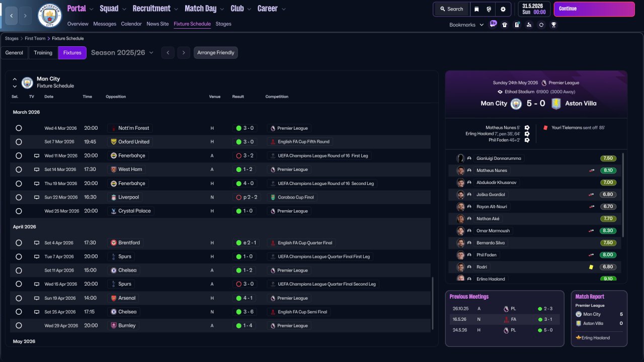Click the down chevron beside Man City heading
Image resolution: width=644 pixels, height=362 pixels.
click(15, 86)
